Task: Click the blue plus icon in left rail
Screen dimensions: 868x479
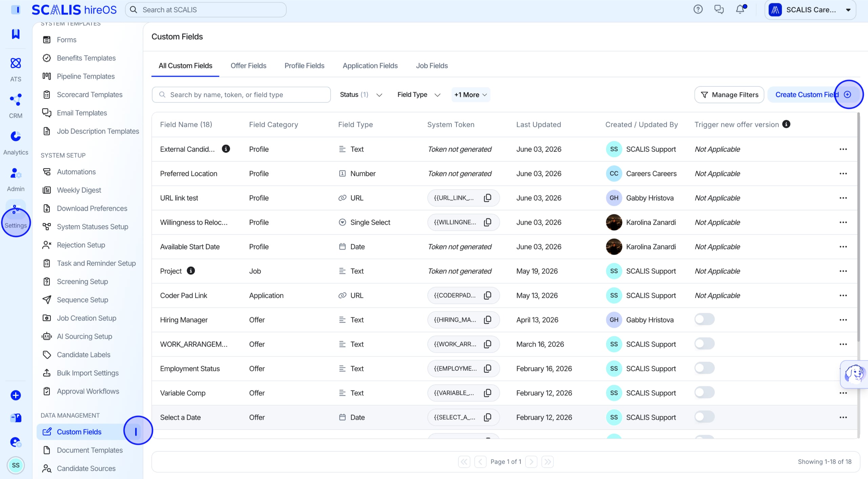Action: (x=16, y=395)
